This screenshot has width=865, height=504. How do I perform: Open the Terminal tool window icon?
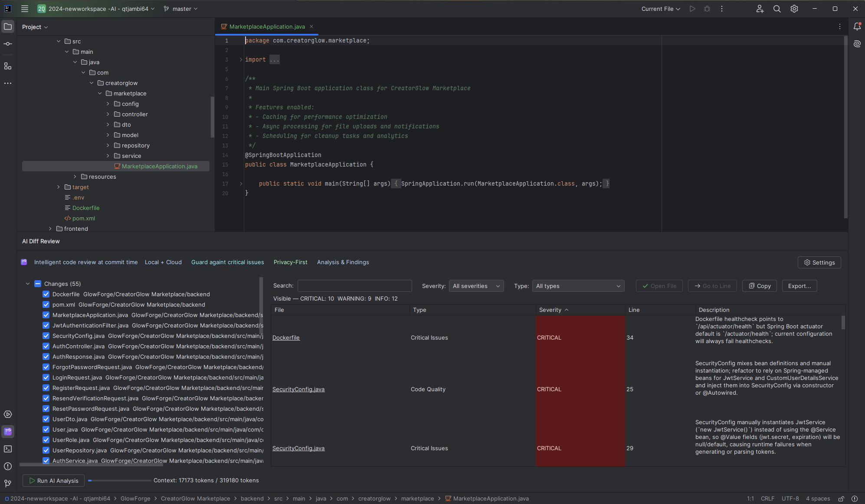(x=8, y=449)
